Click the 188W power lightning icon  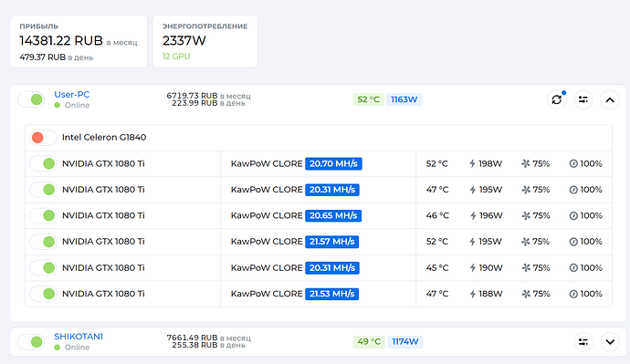[473, 294]
